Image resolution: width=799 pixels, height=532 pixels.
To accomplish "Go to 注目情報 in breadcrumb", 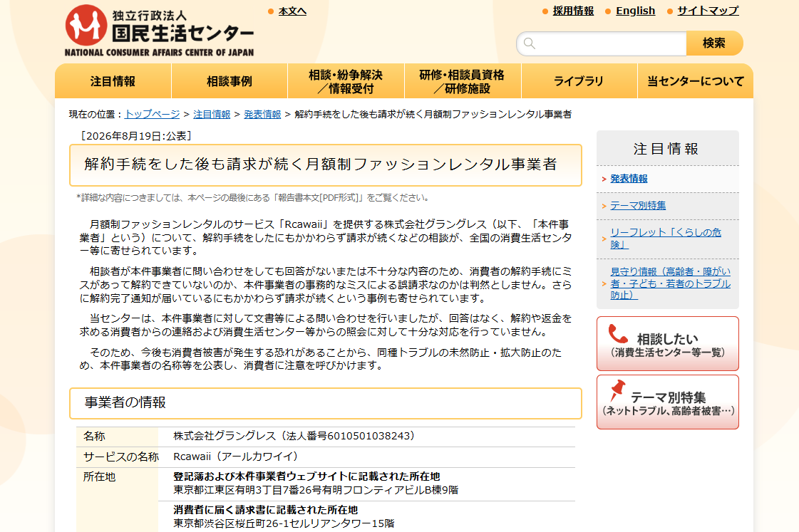I will pyautogui.click(x=212, y=115).
